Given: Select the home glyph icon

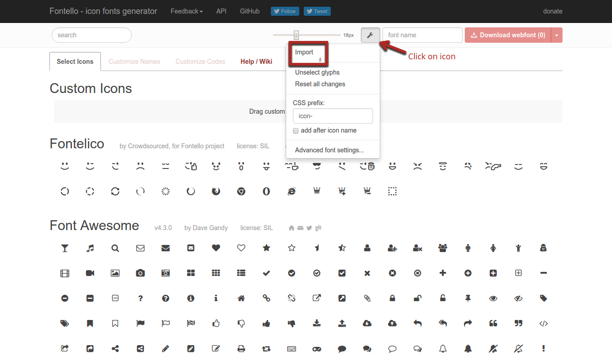Looking at the screenshot, I should tap(241, 298).
